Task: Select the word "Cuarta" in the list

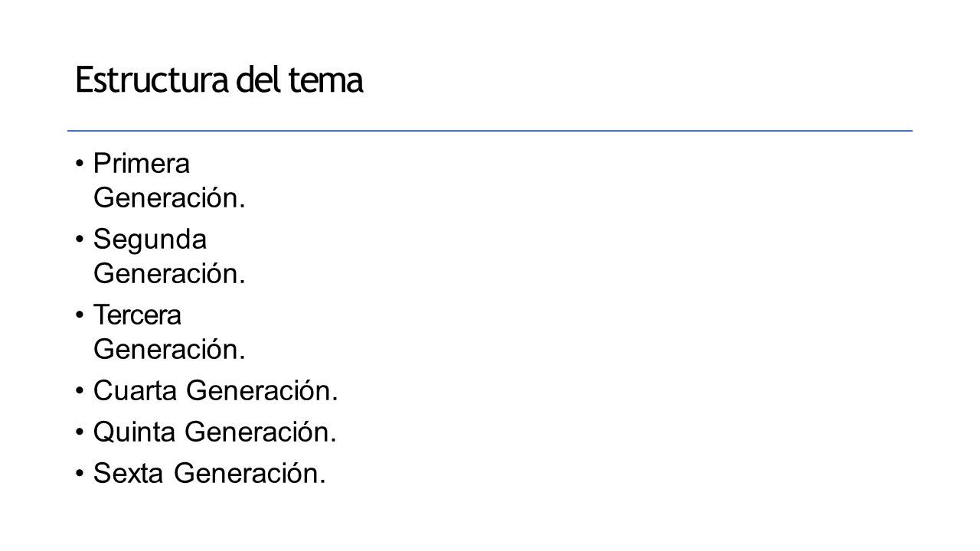Action: click(x=136, y=393)
